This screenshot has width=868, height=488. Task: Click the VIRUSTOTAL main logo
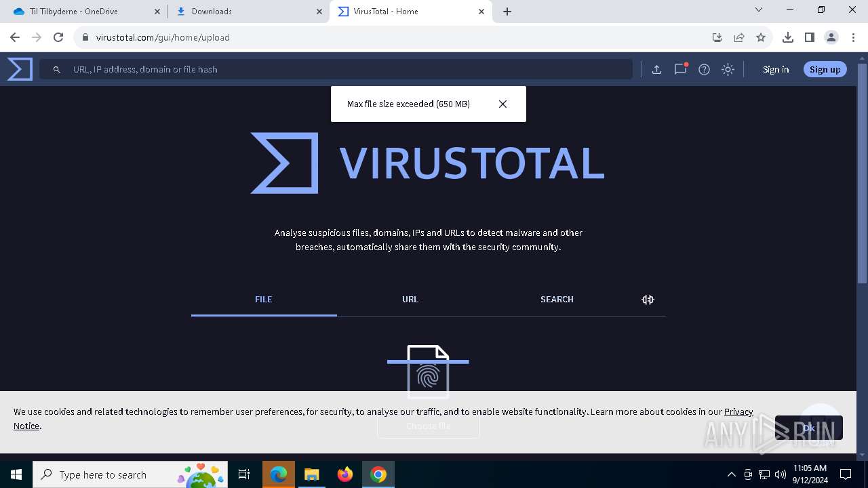428,163
